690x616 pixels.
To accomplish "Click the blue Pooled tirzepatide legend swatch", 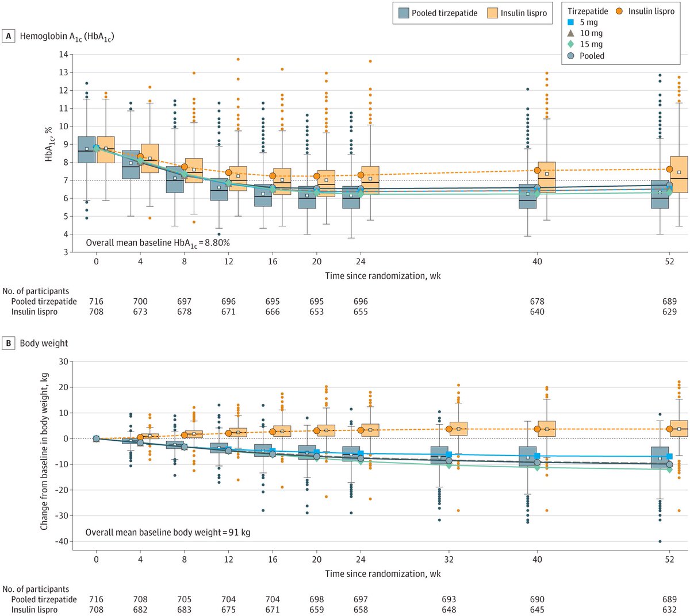I will click(402, 13).
